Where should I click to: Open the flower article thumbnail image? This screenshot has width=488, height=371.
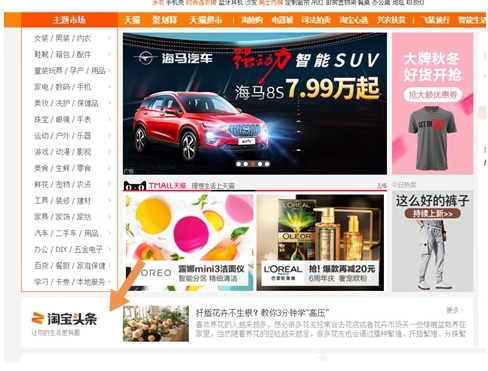click(156, 324)
